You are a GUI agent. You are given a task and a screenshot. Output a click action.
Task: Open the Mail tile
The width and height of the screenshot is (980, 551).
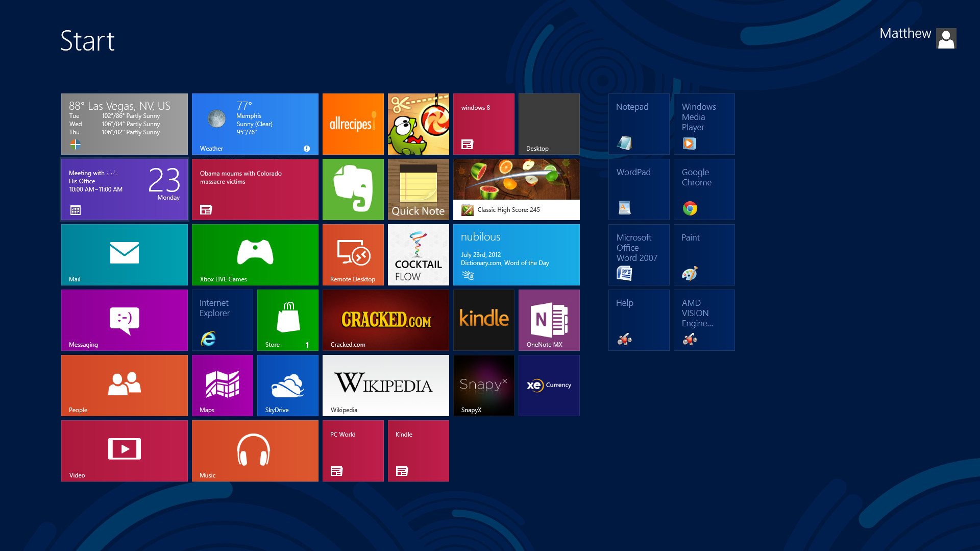[124, 254]
